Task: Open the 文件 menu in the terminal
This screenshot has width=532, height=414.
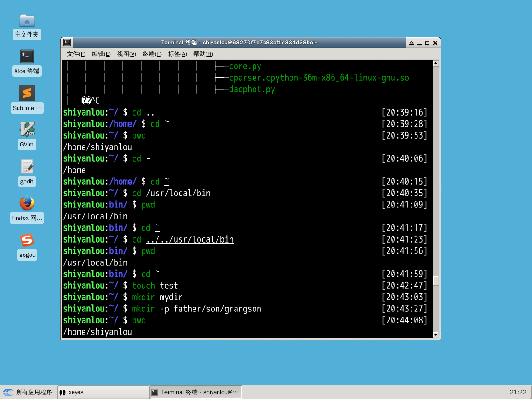Action: [75, 54]
